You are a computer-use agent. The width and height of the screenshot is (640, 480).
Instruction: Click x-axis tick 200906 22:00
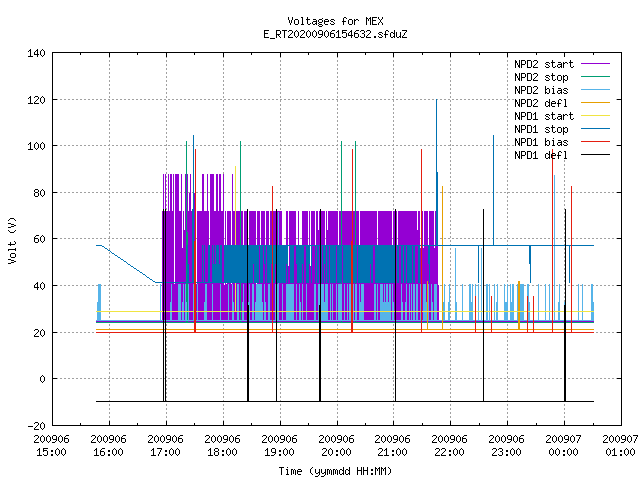(449, 445)
